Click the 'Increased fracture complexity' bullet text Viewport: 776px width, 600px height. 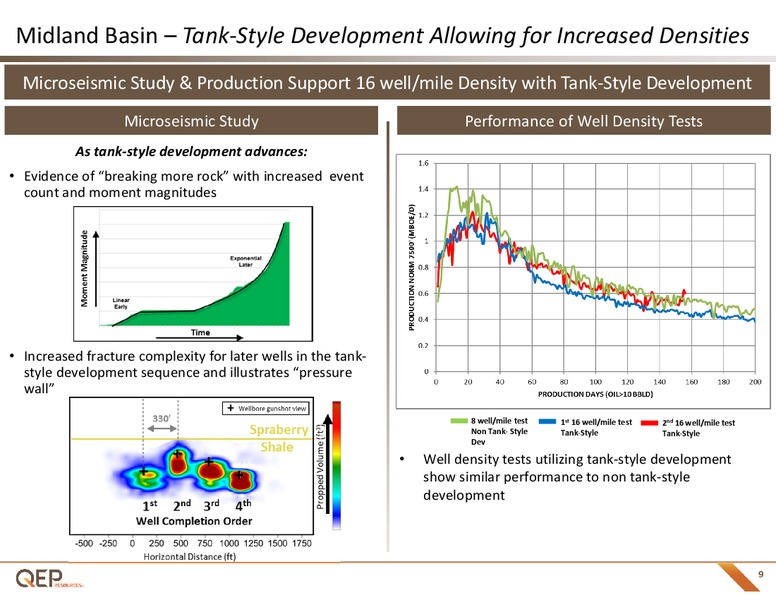pyautogui.click(x=195, y=372)
